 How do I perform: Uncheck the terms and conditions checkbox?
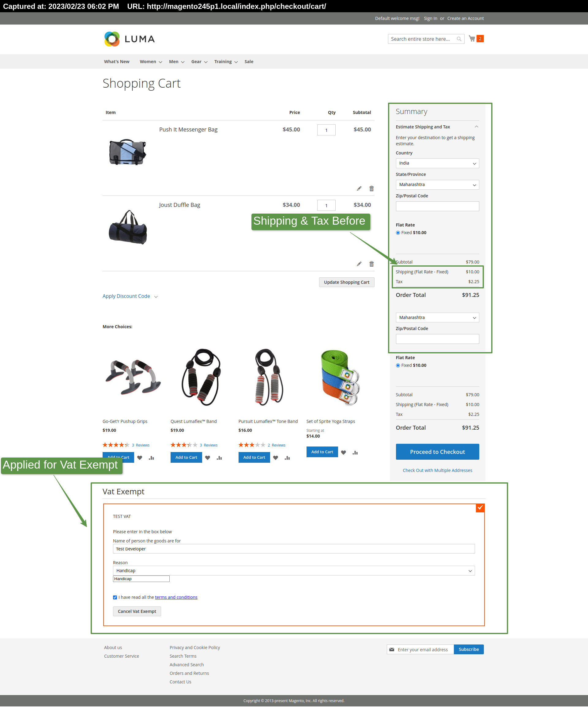pyautogui.click(x=115, y=597)
